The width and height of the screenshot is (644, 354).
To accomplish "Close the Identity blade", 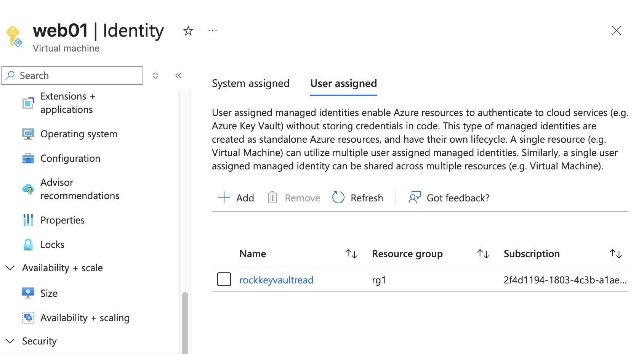I will [617, 31].
